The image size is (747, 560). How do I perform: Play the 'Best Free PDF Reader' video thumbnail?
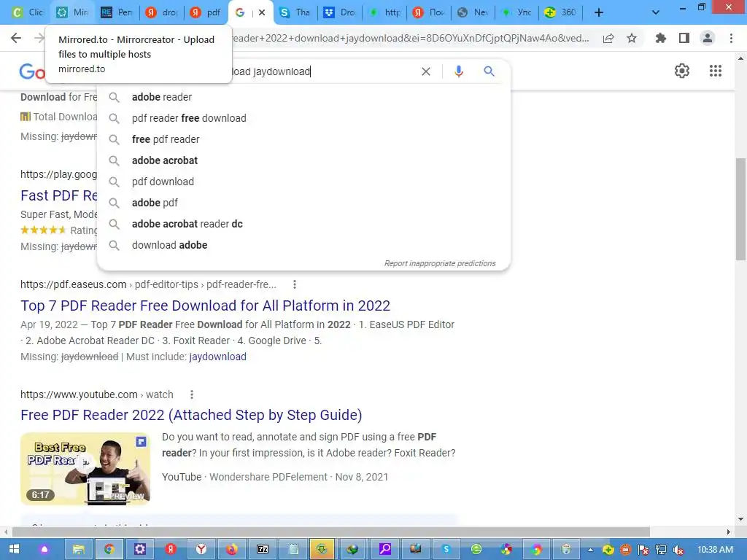(85, 469)
